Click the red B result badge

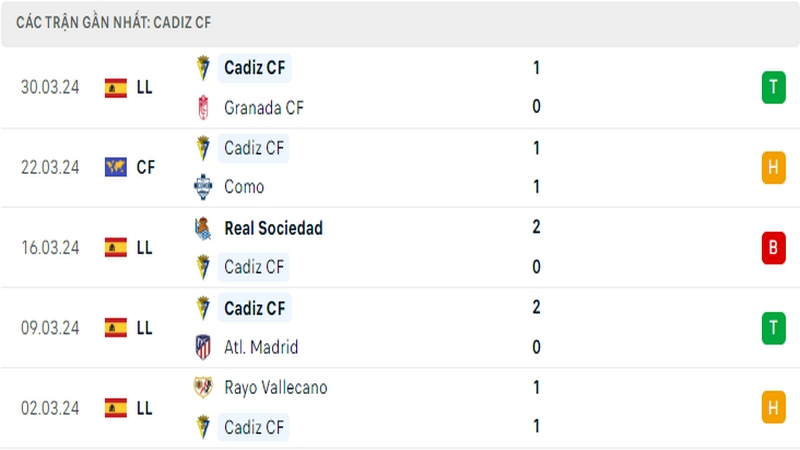point(773,247)
